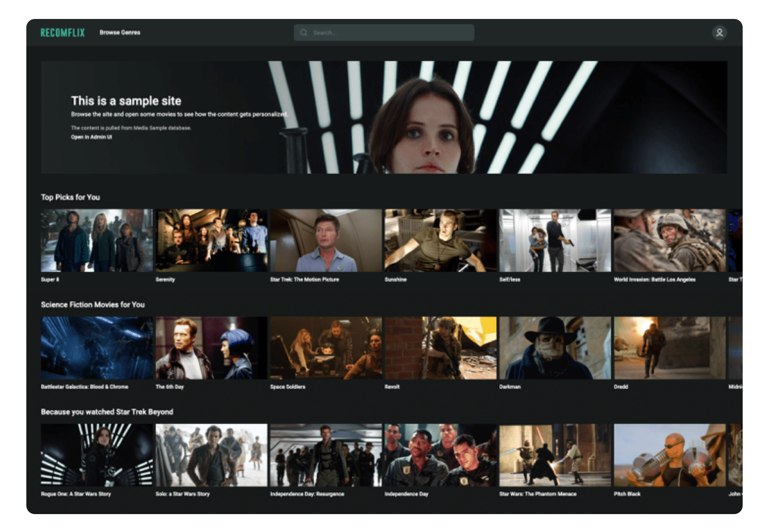This screenshot has width=769, height=532.
Task: Click the This is a sample site heading
Action: (x=126, y=101)
